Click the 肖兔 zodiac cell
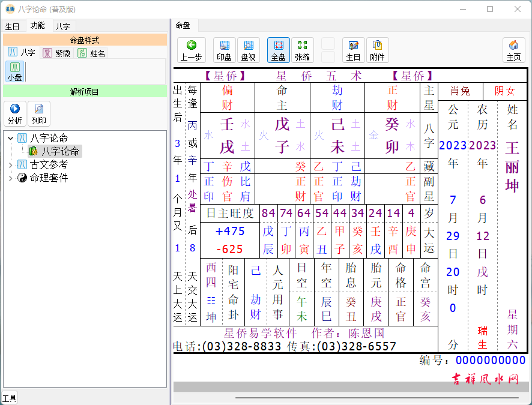Image resolution: width=532 pixels, height=405 pixels. point(461,91)
